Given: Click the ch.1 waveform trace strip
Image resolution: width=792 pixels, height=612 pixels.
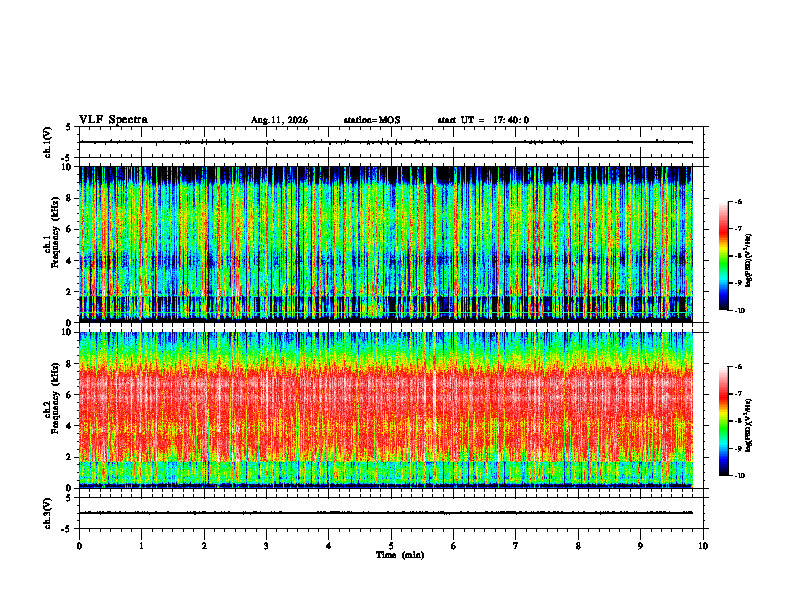Looking at the screenshot, I should click(x=386, y=142).
